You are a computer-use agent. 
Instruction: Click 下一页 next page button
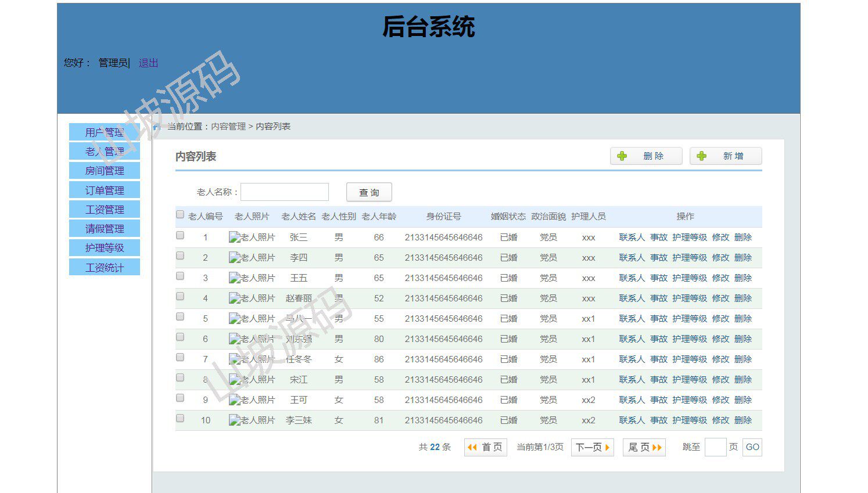593,447
